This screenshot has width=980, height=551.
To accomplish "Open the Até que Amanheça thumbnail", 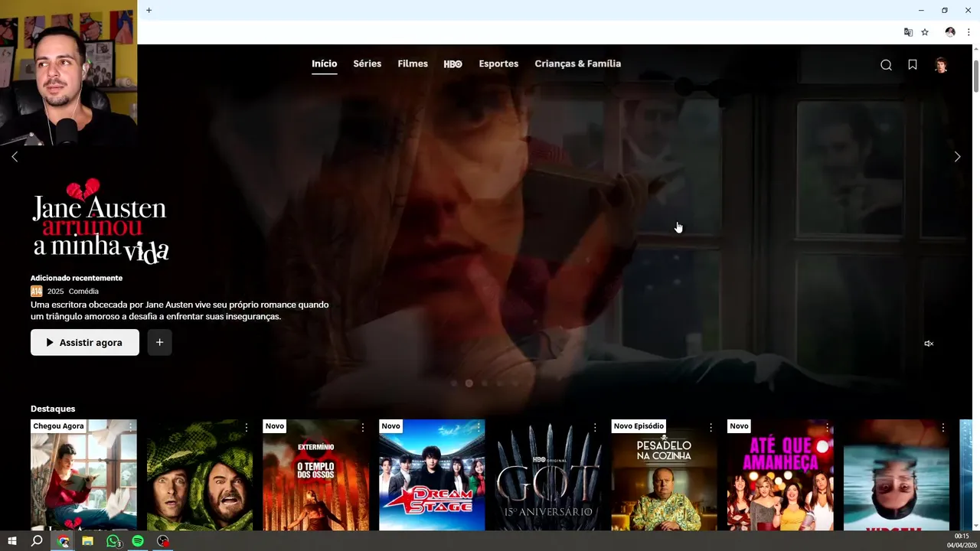I will (x=780, y=474).
